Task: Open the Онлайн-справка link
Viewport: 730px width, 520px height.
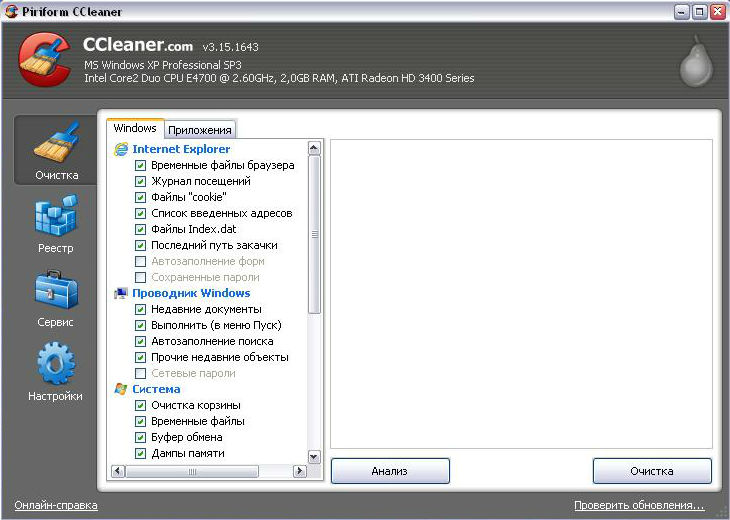Action: click(x=56, y=505)
